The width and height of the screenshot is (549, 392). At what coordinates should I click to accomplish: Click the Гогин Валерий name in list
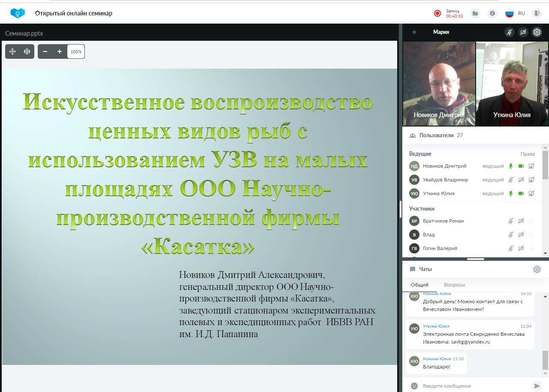click(x=440, y=248)
